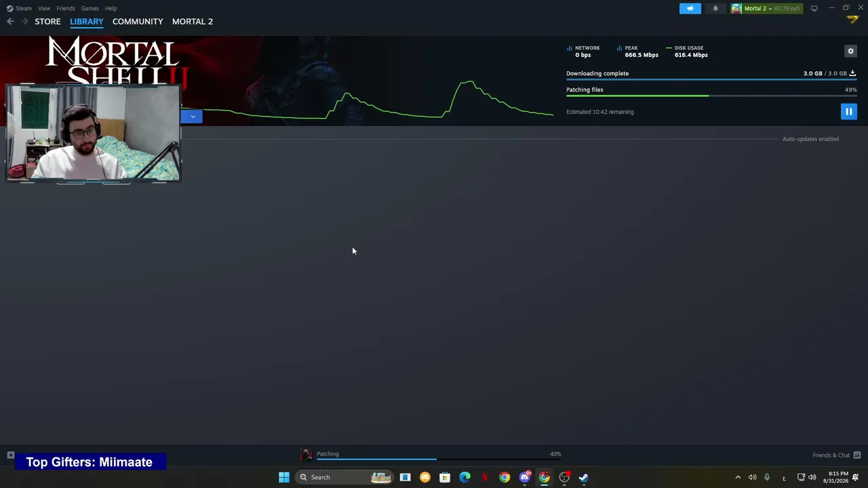Click the Add a Game plus icon
This screenshot has height=488, width=868.
pos(10,455)
